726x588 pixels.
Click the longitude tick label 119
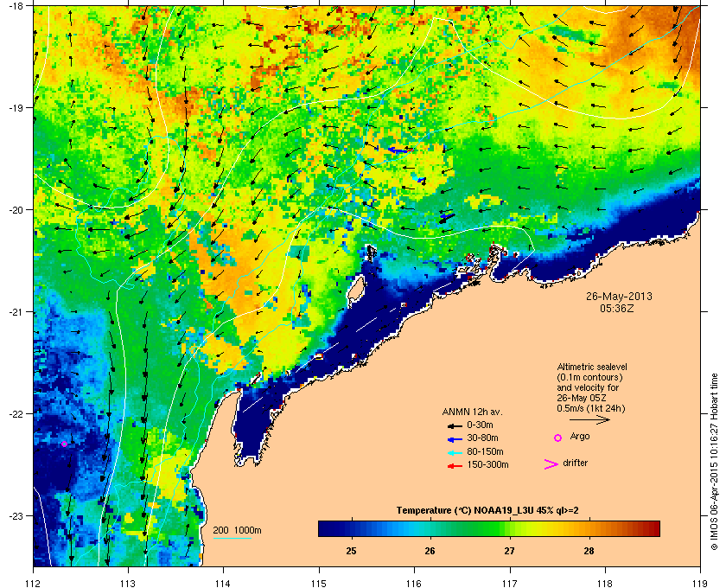(x=700, y=584)
